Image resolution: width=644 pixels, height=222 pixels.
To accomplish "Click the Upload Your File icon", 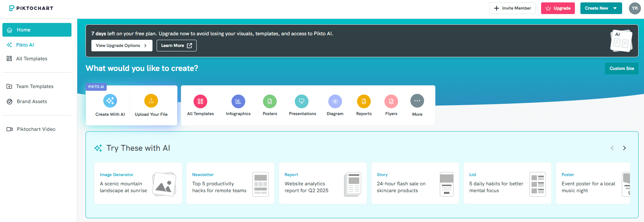I will tap(151, 101).
